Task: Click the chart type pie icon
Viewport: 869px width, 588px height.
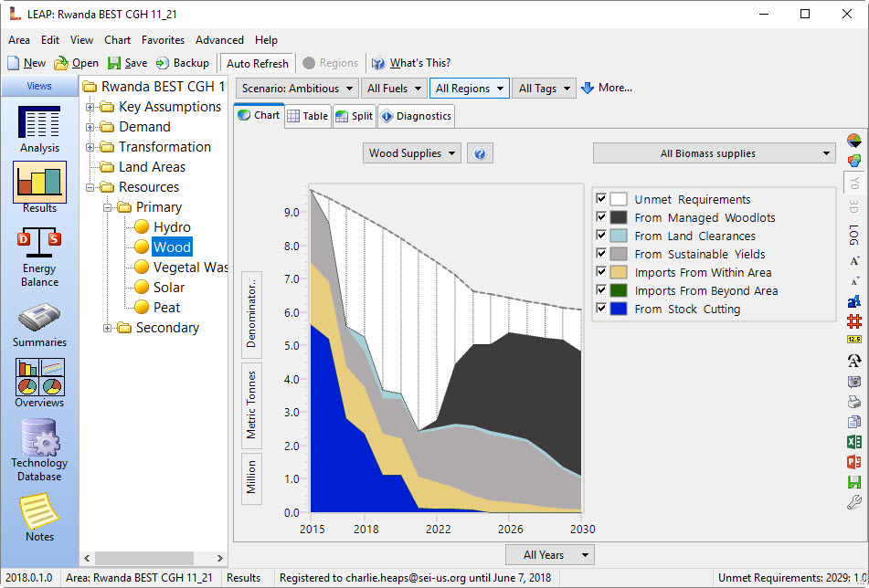Action: pos(854,141)
